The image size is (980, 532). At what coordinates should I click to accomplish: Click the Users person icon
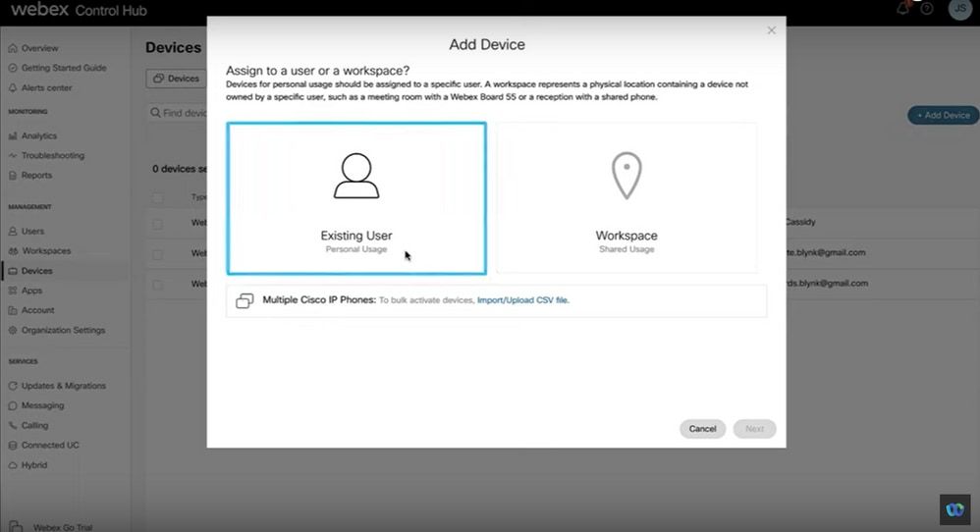tap(13, 231)
